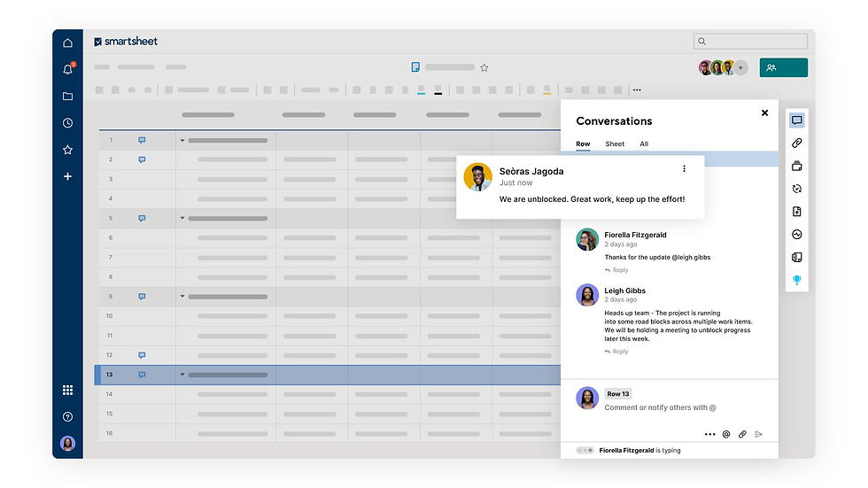Click the blue underlined color toolbar button
Viewport: 868px width, 488px height.
tap(422, 89)
